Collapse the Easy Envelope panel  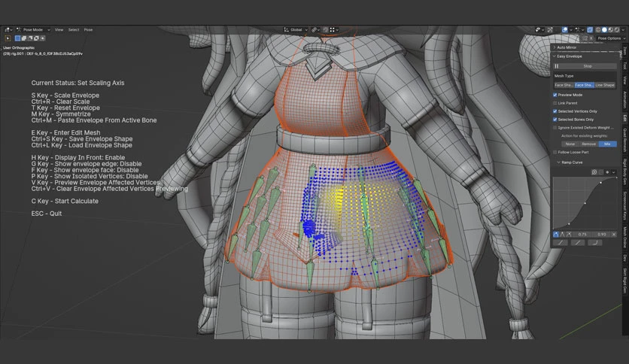click(570, 56)
